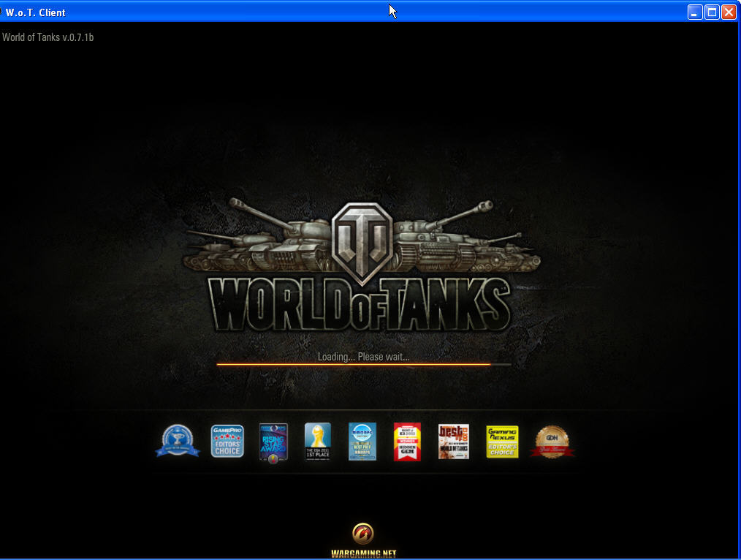Click the GDN Gold Award medallion

(x=552, y=442)
